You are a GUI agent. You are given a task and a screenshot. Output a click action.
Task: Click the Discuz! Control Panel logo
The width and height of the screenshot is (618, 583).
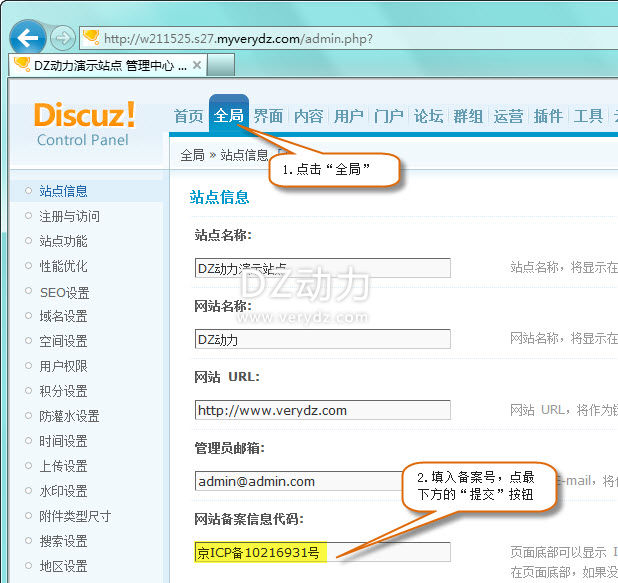pyautogui.click(x=84, y=124)
